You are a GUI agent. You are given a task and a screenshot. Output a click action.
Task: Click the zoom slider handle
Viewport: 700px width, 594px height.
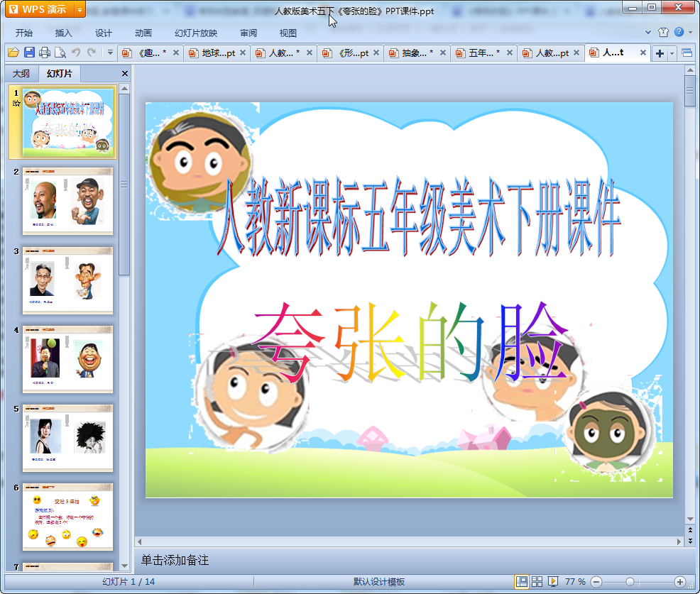[x=630, y=582]
